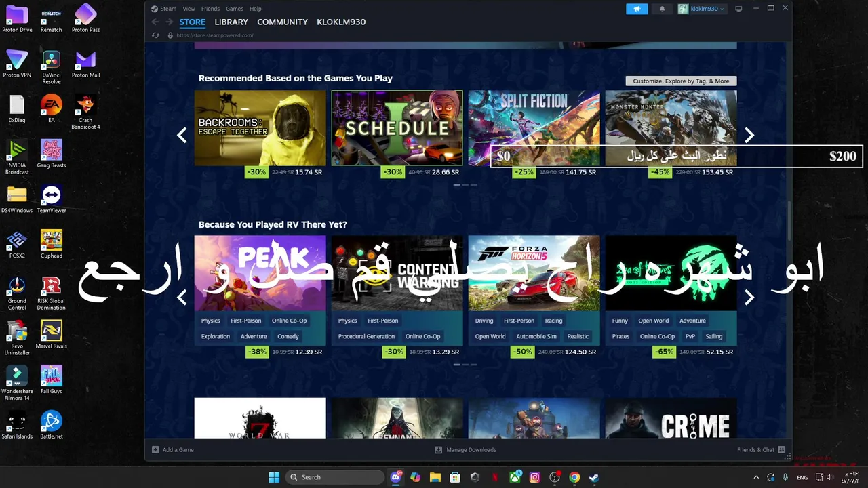Open the Steam announcements megaphone button

(636, 9)
